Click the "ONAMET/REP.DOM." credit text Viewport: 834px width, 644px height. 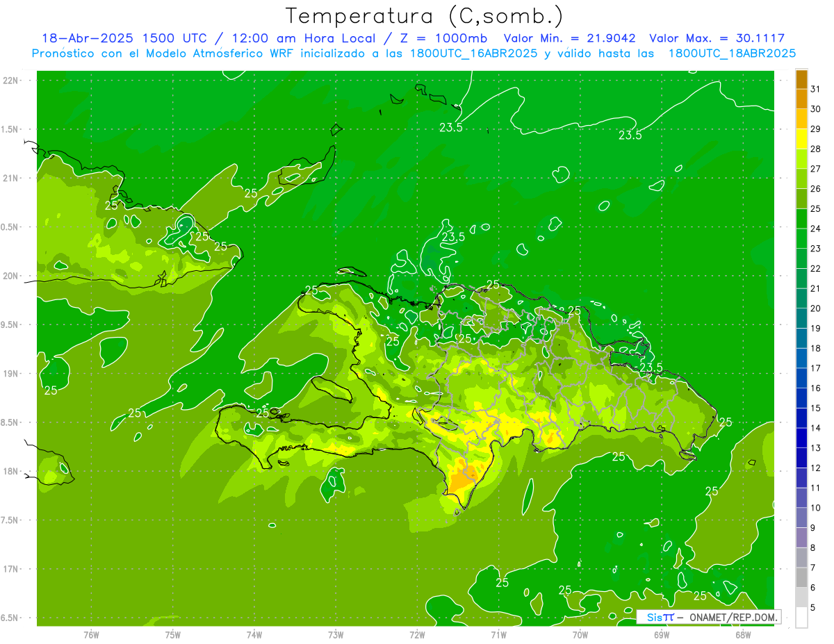click(x=733, y=617)
